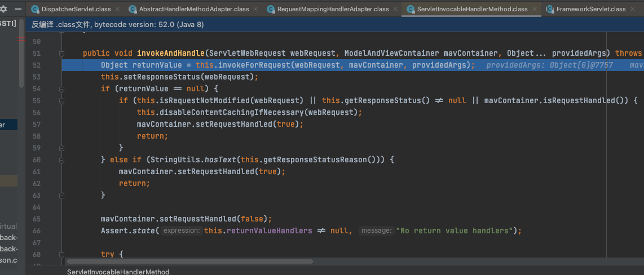Viewport: 644px width, 275px height.
Task: Switch to the DispatcherServlet.class tab
Action: click(x=76, y=9)
